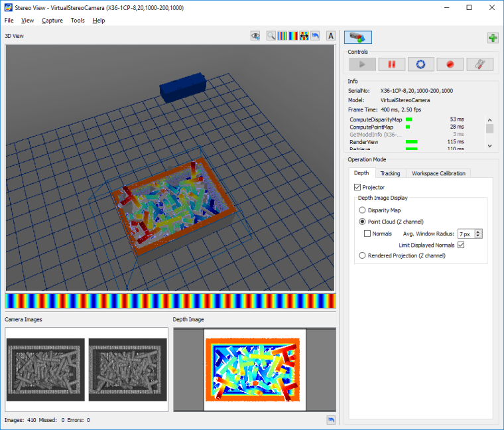Image resolution: width=504 pixels, height=430 pixels.
Task: Click the letter A text icon
Action: pyautogui.click(x=331, y=36)
